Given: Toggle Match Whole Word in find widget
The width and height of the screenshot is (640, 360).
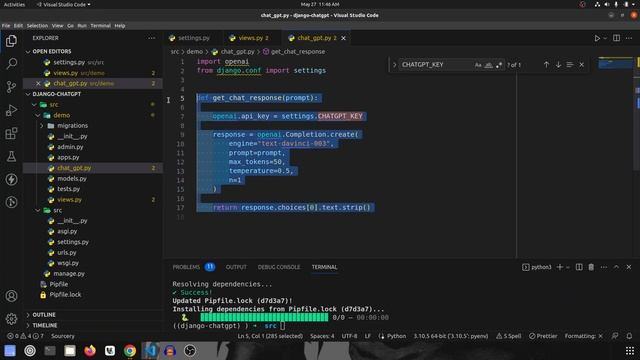Looking at the screenshot, I should tap(489, 65).
